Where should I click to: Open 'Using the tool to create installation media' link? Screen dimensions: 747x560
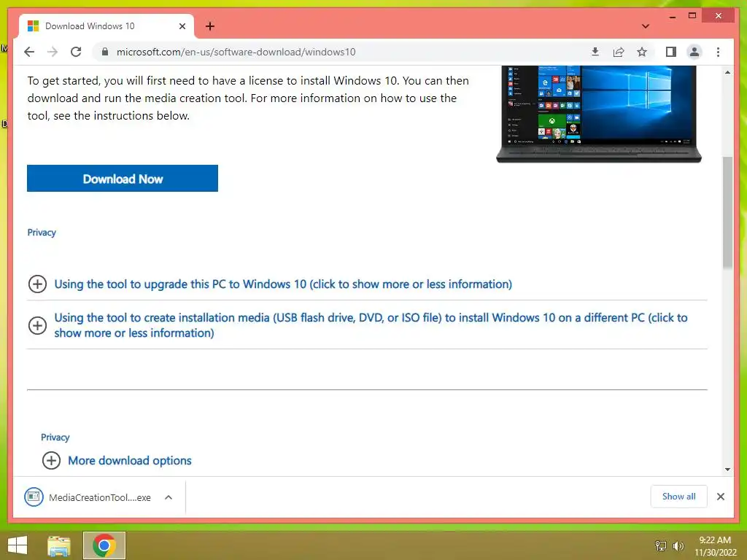[371, 325]
